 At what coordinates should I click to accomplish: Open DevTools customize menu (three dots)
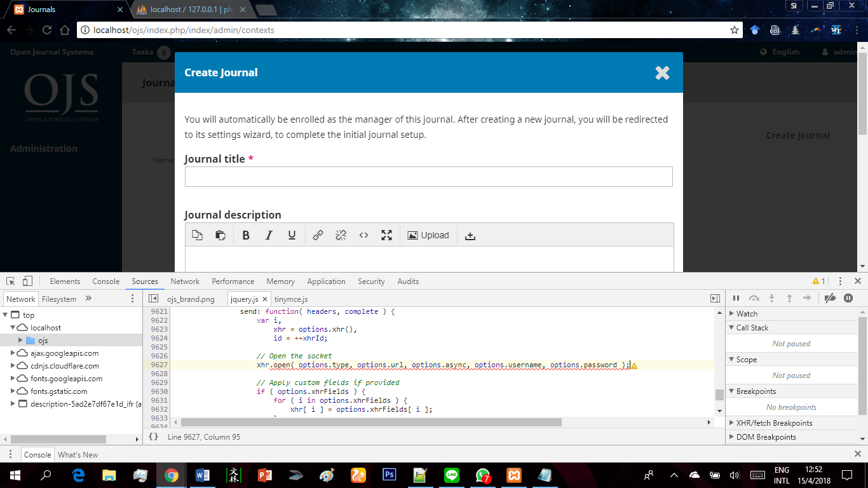point(840,281)
